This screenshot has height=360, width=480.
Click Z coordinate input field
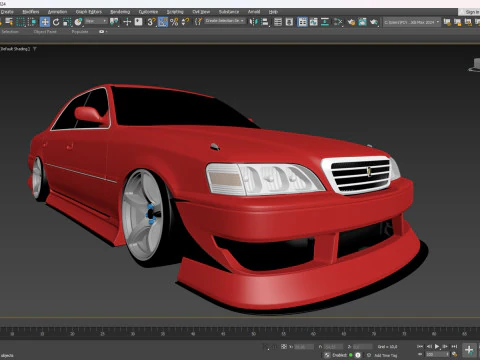pos(363,347)
